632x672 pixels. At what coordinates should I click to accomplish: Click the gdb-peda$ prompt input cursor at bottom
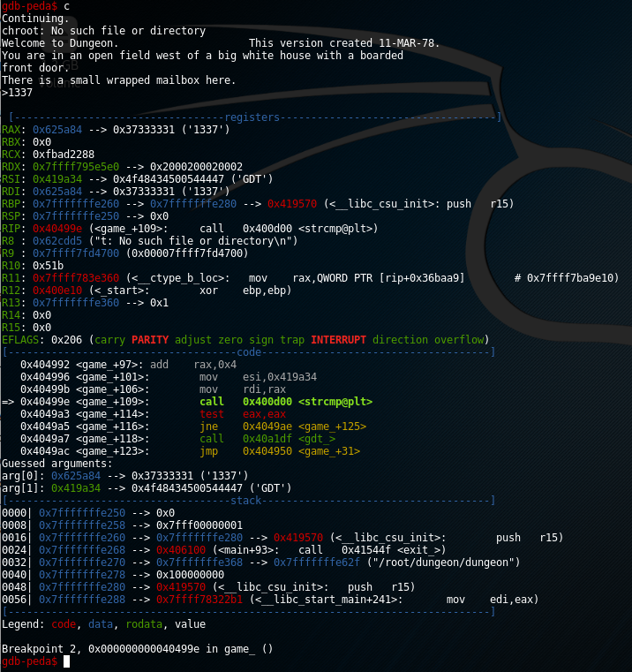(66, 661)
